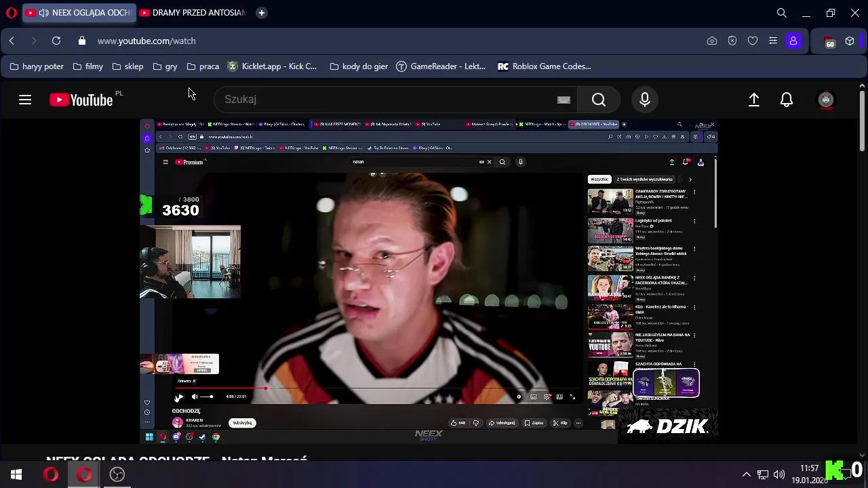Open the YouTube create upload icon
This screenshot has height=488, width=868.
(x=753, y=100)
